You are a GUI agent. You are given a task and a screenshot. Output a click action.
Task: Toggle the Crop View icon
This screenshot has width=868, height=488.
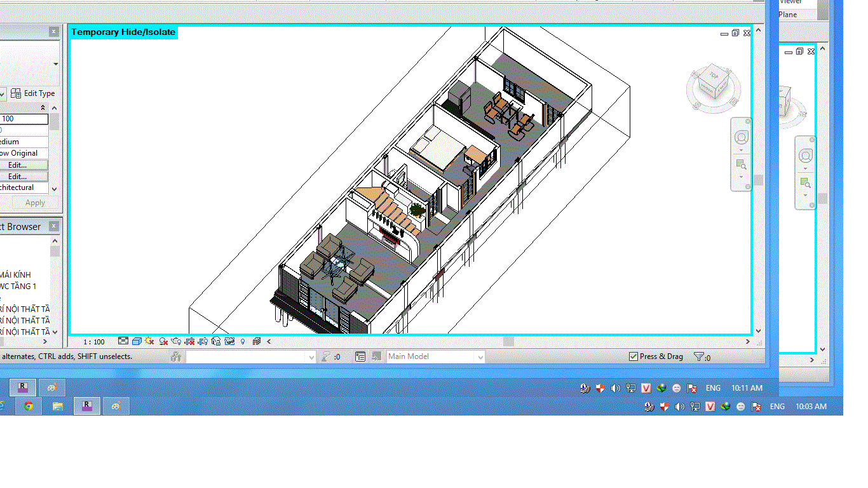coord(189,341)
